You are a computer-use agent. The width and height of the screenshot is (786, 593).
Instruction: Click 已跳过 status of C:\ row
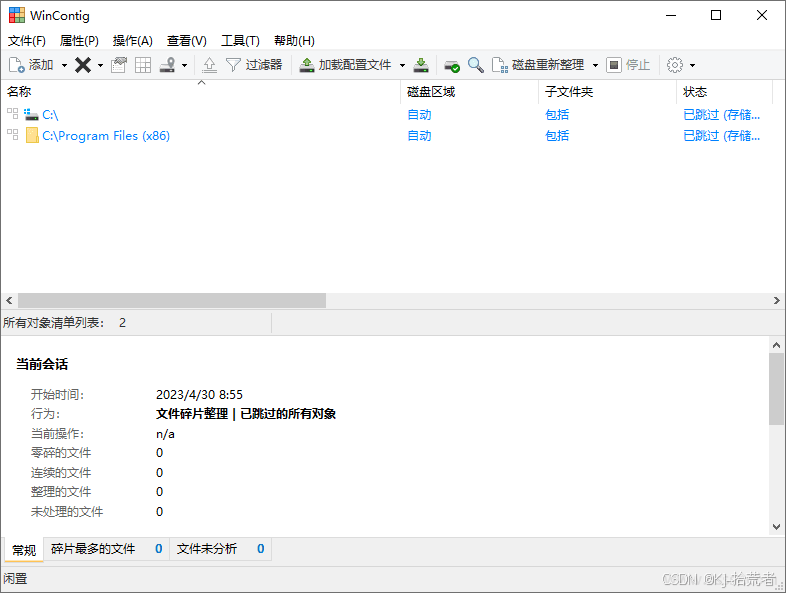coord(721,115)
